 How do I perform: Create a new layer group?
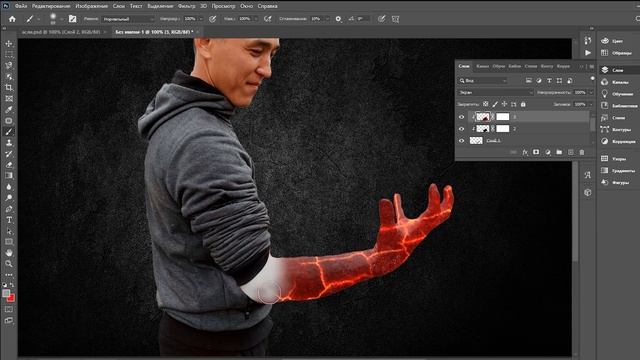[x=559, y=152]
